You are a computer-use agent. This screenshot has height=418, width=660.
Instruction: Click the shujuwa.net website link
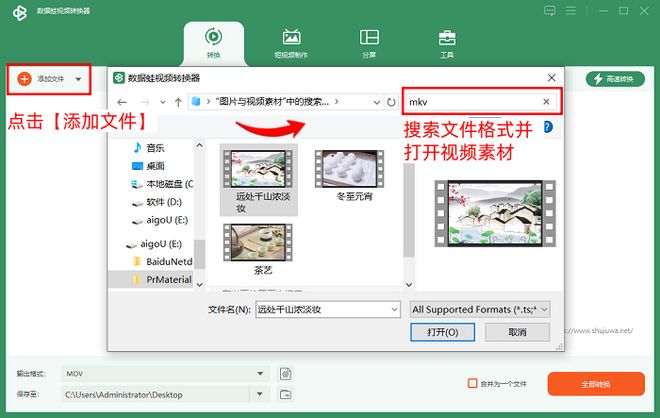[599, 331]
